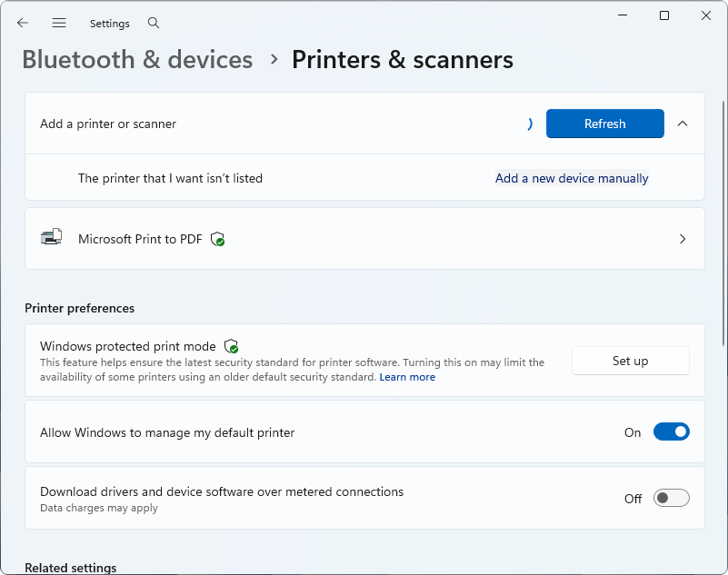
Task: Collapse the Add a printer or scanner section
Action: click(x=683, y=124)
